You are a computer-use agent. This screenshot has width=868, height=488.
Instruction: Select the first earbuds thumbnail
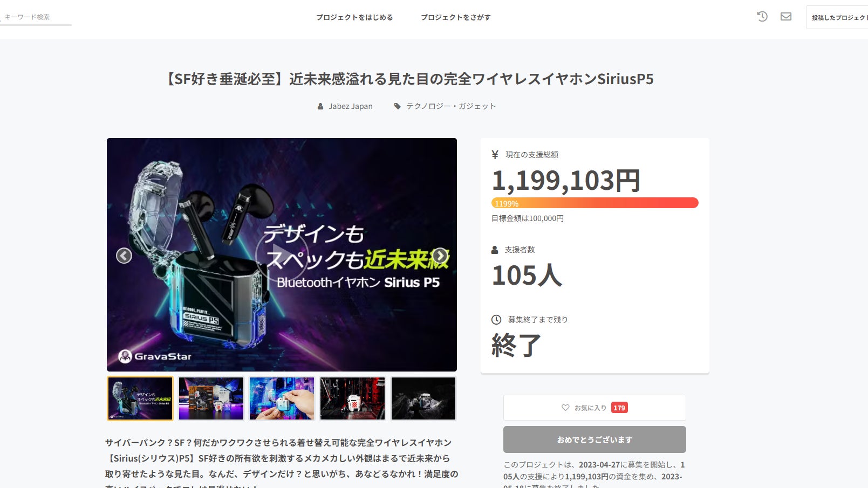click(140, 398)
